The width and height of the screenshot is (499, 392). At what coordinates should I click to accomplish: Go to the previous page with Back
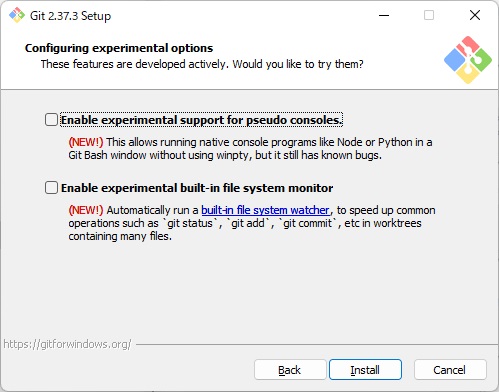coord(290,370)
